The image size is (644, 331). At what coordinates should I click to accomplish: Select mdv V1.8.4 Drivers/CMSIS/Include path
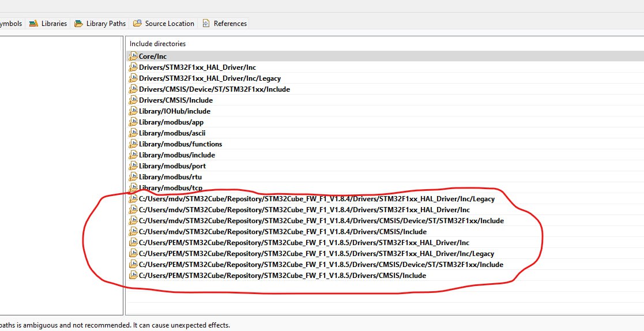tap(385, 232)
